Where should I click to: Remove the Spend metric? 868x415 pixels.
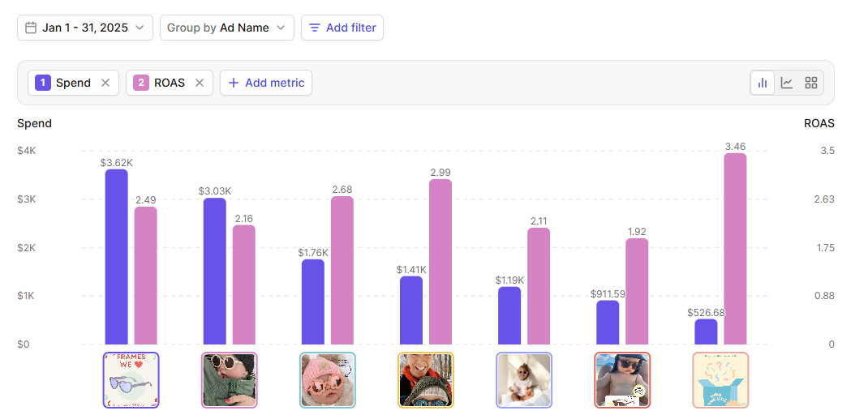(105, 83)
